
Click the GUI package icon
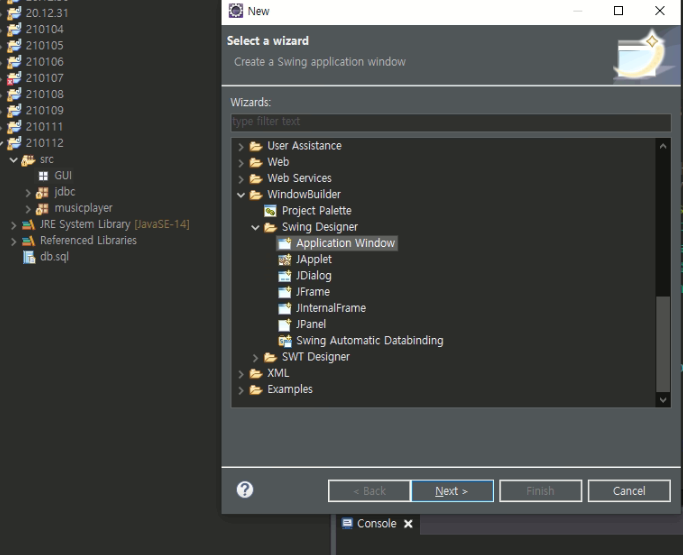tap(43, 176)
